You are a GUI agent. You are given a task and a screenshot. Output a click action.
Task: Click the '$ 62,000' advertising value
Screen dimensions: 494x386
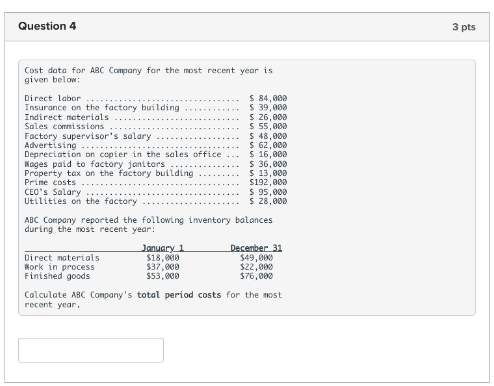(x=268, y=145)
